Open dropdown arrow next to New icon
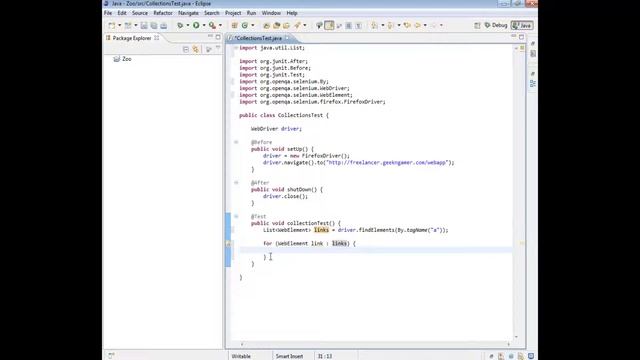This screenshot has height=360, width=640. 119,25
